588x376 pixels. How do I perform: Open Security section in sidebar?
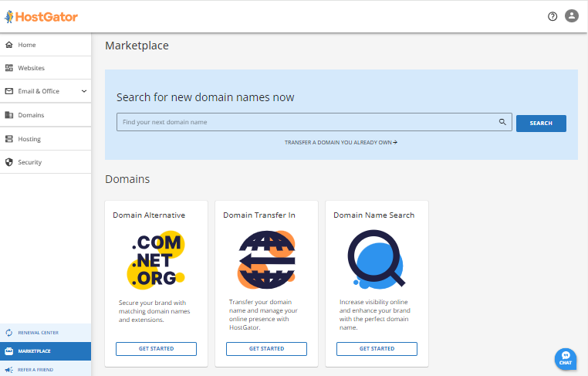point(46,162)
